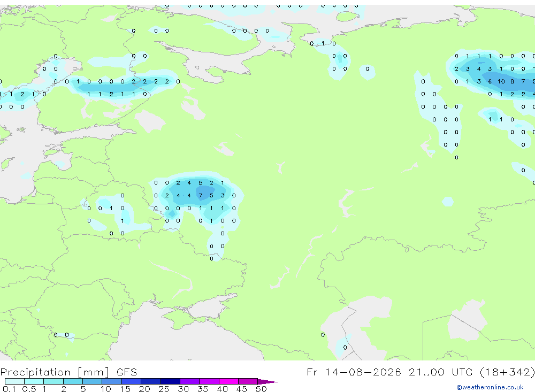Select the 1–2 mm legend swatch
Image resolution: width=535 pixels, height=392 pixels.
(53, 381)
